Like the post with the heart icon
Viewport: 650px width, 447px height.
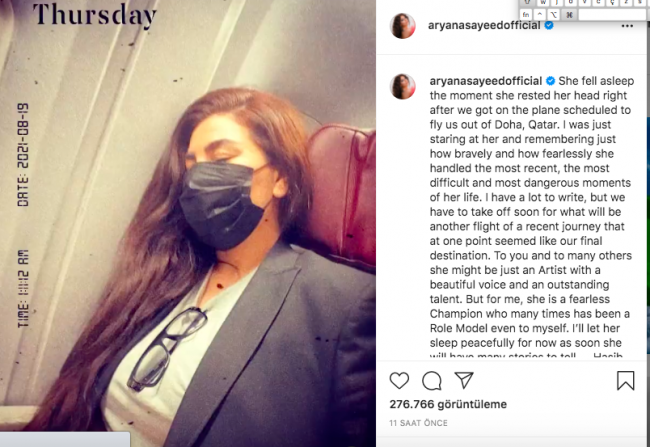tap(399, 381)
